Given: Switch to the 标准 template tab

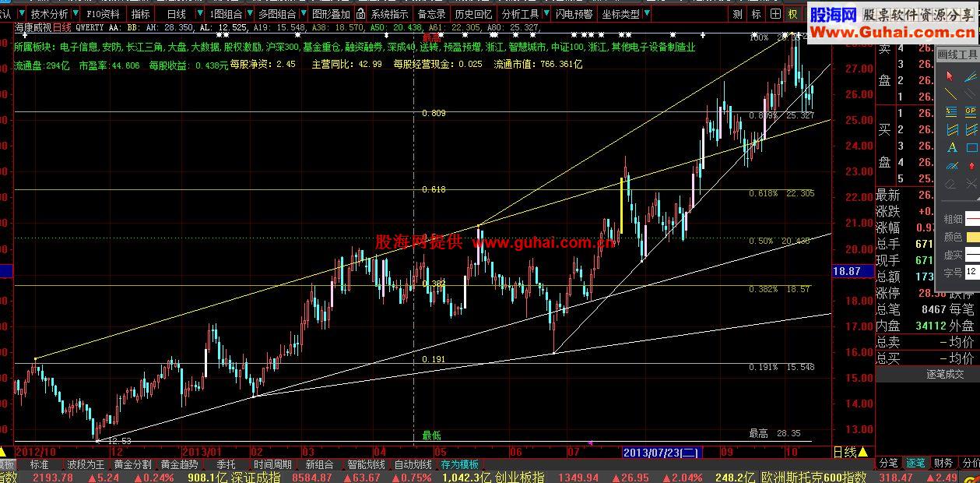Looking at the screenshot, I should point(39,464).
